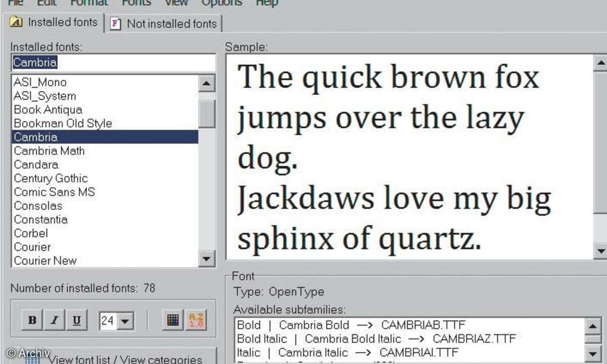Click the View font list / View categories button

tap(113, 356)
